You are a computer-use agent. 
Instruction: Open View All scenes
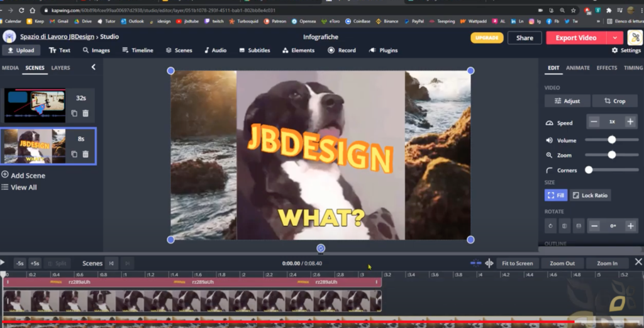coord(19,187)
